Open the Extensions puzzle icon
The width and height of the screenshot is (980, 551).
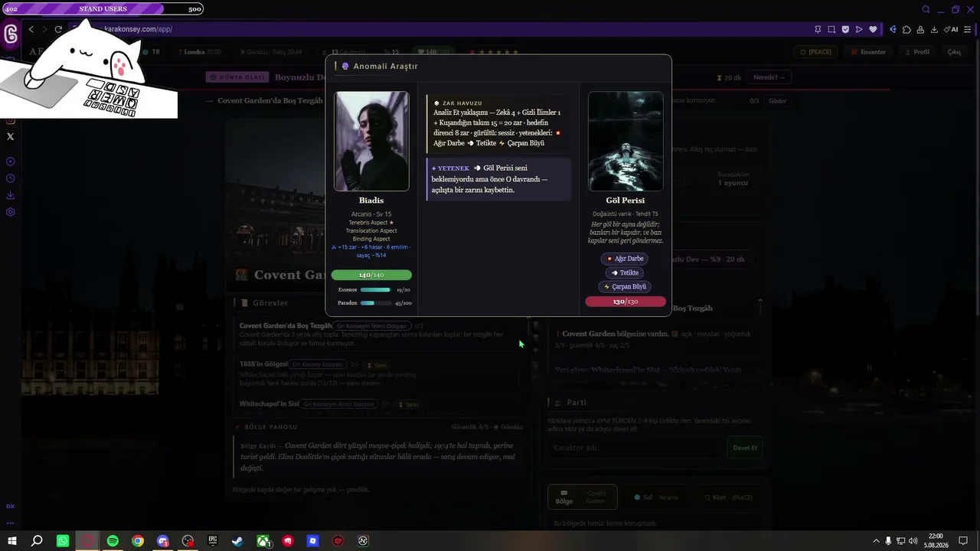click(906, 29)
